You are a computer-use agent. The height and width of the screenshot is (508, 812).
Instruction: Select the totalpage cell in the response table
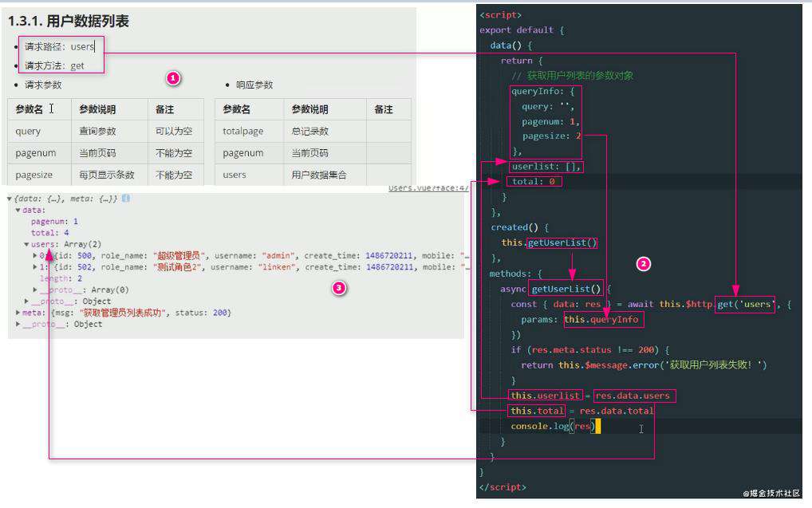249,132
